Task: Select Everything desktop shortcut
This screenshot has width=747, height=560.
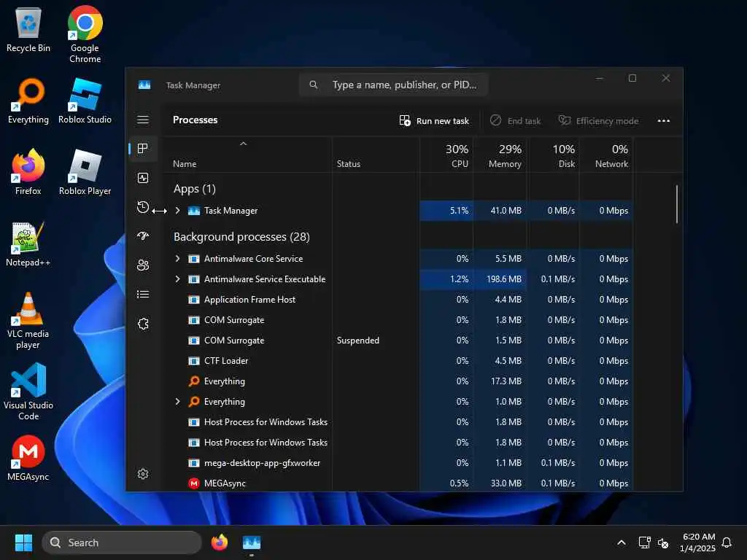Action: point(28,101)
